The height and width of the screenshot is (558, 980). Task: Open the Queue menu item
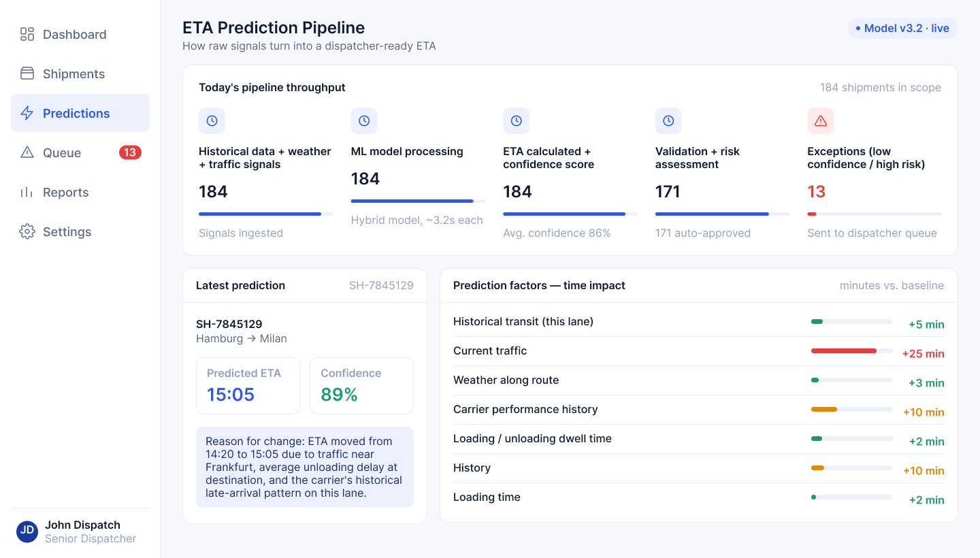point(80,152)
